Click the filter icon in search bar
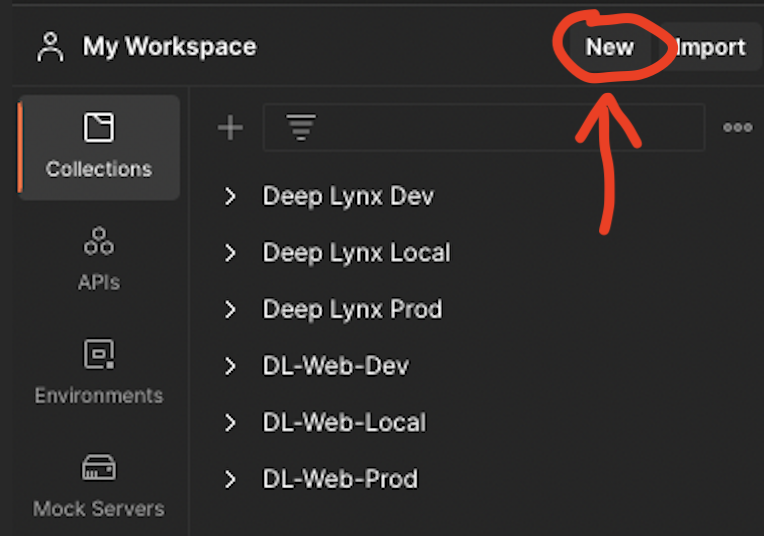This screenshot has width=764, height=536. [300, 127]
